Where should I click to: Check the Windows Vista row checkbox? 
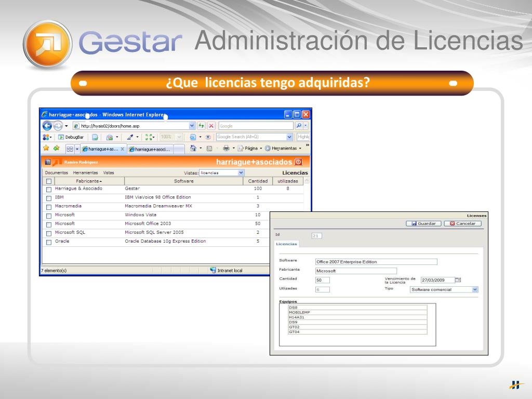pyautogui.click(x=49, y=216)
